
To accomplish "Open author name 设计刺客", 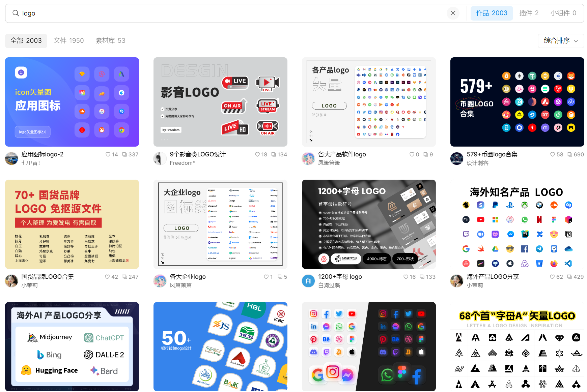I will pyautogui.click(x=477, y=163).
